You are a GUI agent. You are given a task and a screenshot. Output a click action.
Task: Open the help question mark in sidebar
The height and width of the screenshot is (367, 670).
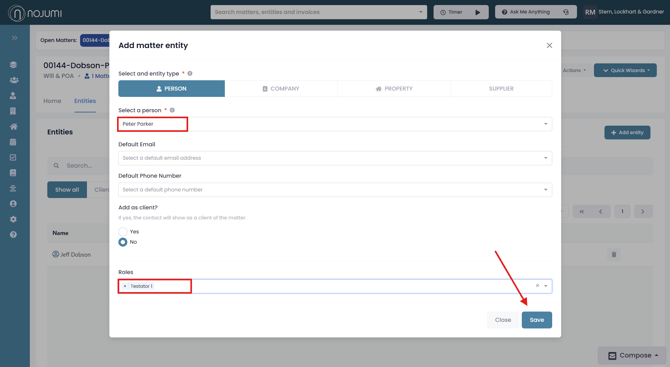point(13,235)
